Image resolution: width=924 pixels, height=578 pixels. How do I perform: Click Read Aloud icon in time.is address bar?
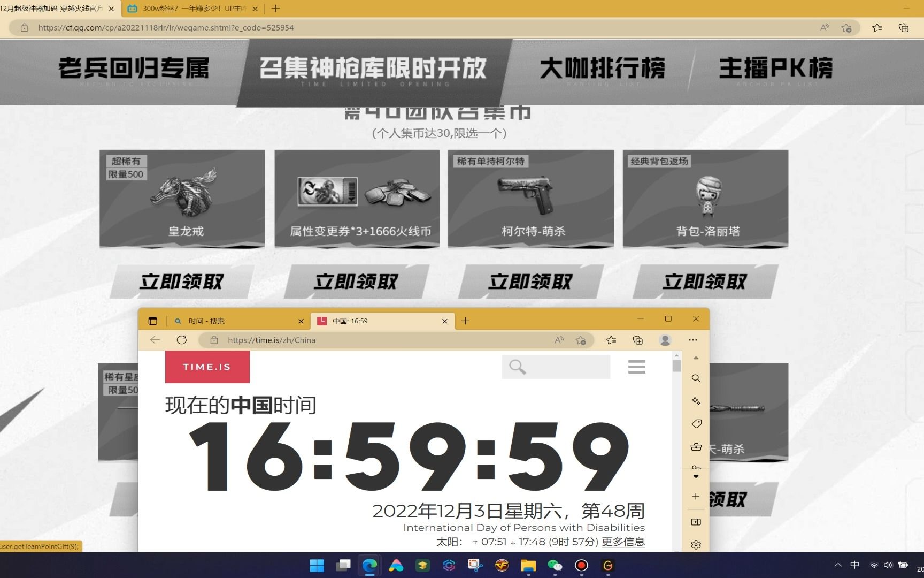pyautogui.click(x=559, y=340)
